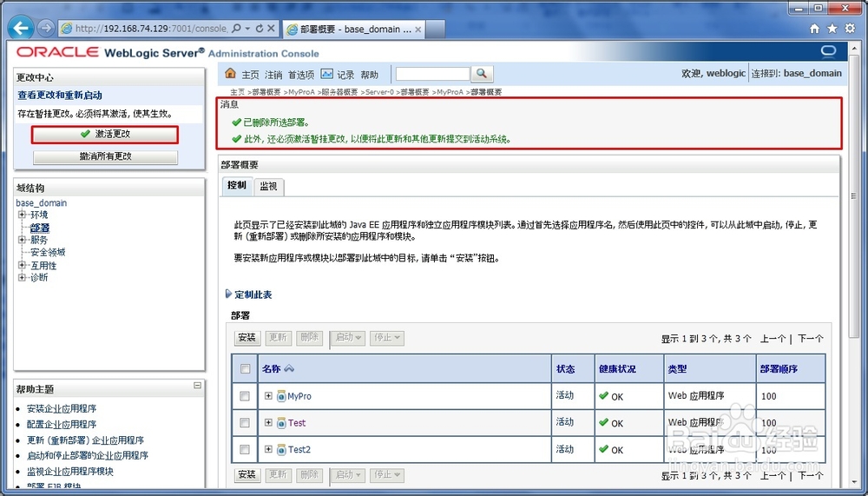Viewport: 868px width, 496px height.
Task: Open browser favorites star icon
Action: [832, 29]
